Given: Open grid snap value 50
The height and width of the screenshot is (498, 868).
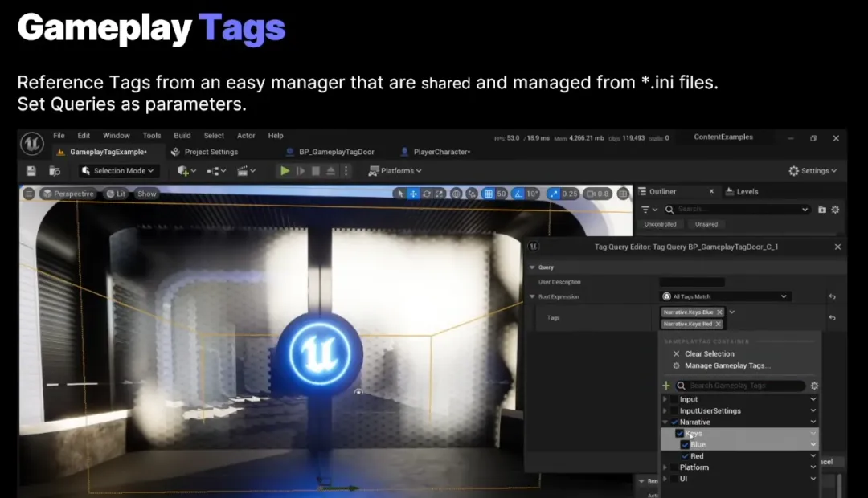Looking at the screenshot, I should (501, 194).
